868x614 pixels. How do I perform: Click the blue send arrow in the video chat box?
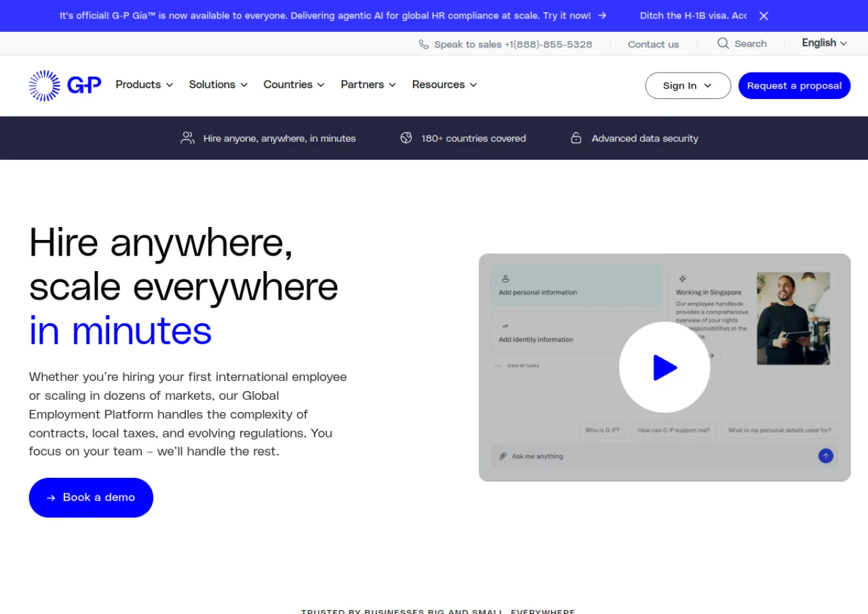pyautogui.click(x=825, y=456)
